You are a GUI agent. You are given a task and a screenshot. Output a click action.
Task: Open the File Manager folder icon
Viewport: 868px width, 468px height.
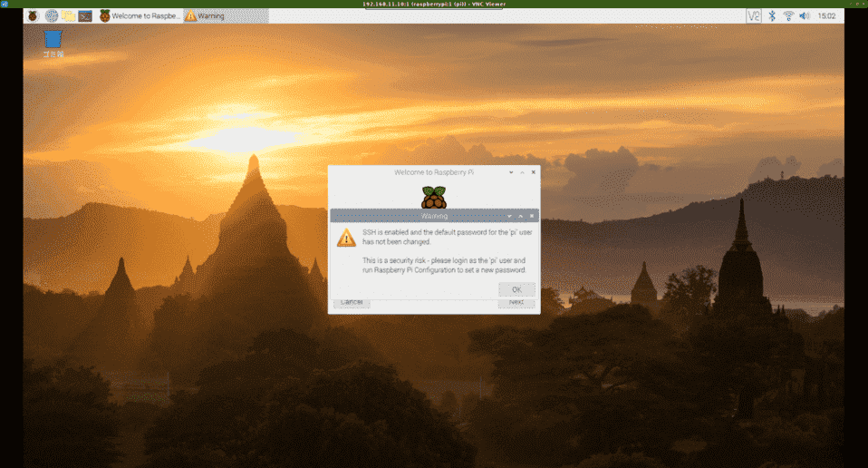pos(69,15)
